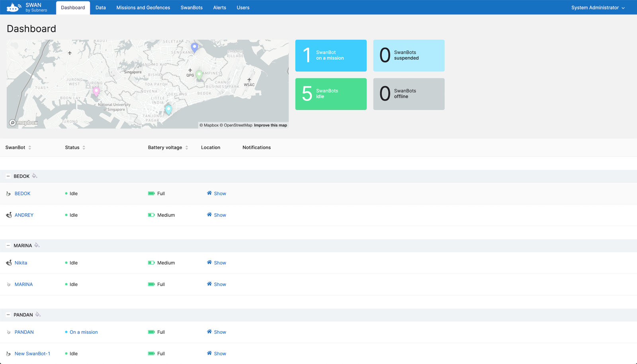Select the SwanBot on a mission card
637x364 pixels.
click(x=331, y=56)
